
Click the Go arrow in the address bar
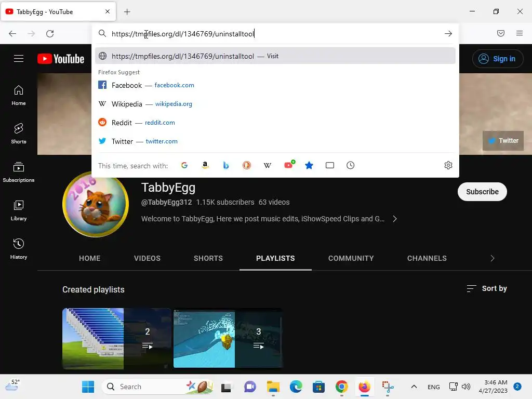(x=448, y=34)
